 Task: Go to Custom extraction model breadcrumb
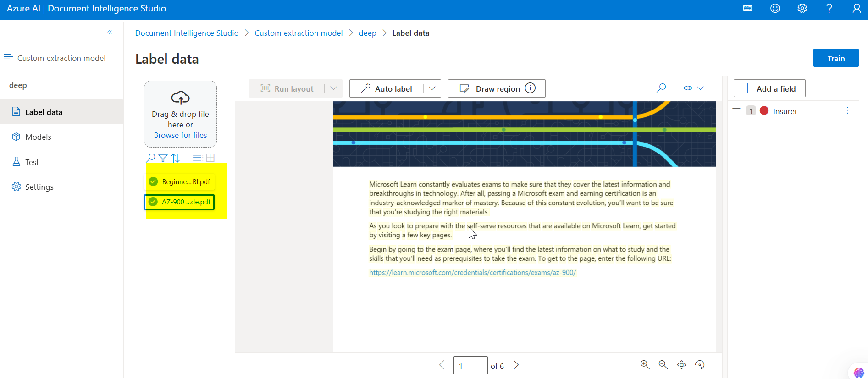(x=299, y=33)
